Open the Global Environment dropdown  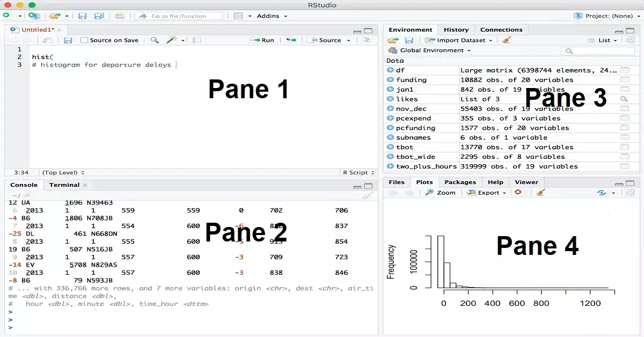[x=429, y=50]
